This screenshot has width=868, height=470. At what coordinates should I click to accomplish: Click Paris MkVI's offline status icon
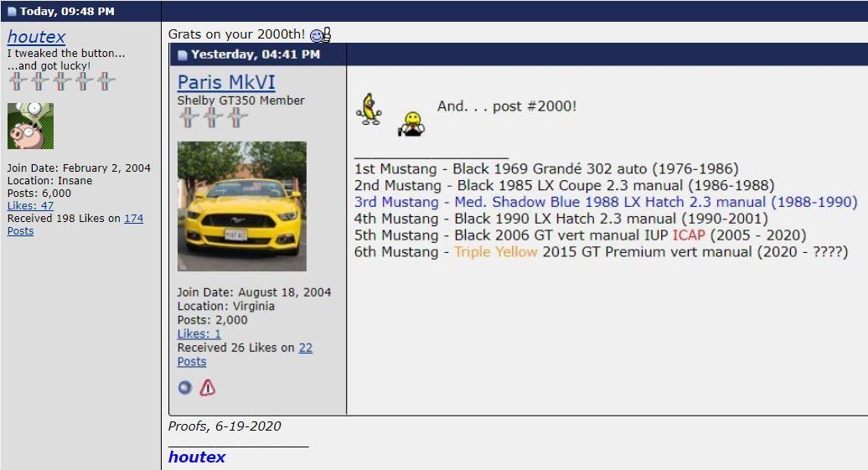pos(185,388)
